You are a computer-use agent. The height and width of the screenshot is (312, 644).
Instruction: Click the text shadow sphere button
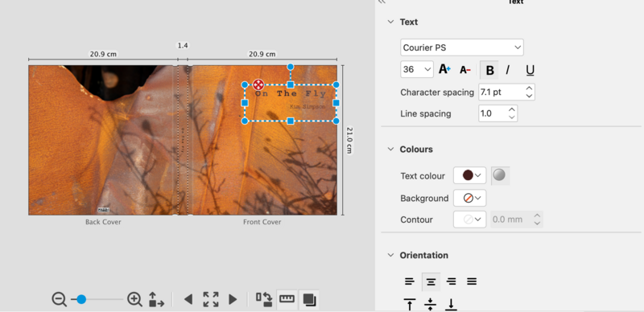(499, 175)
